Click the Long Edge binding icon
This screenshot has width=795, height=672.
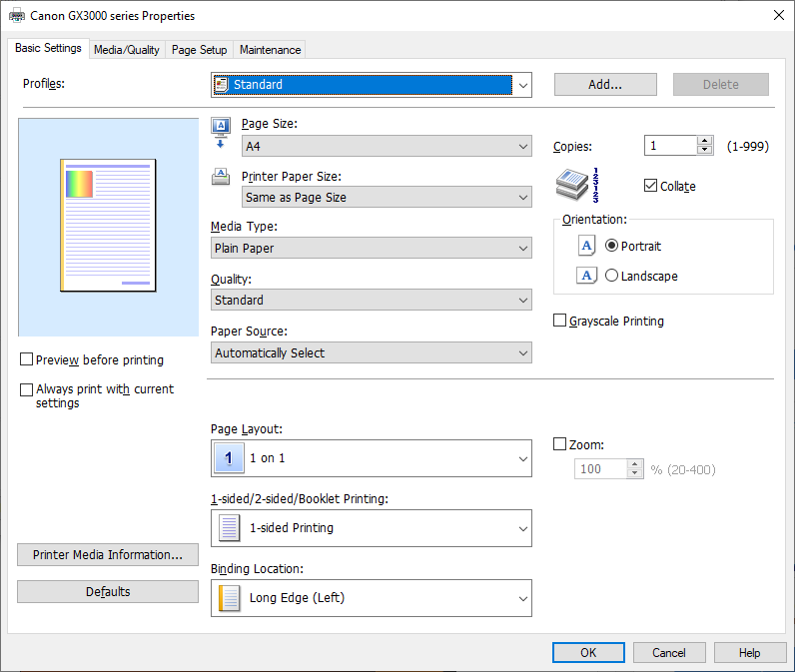click(x=229, y=598)
